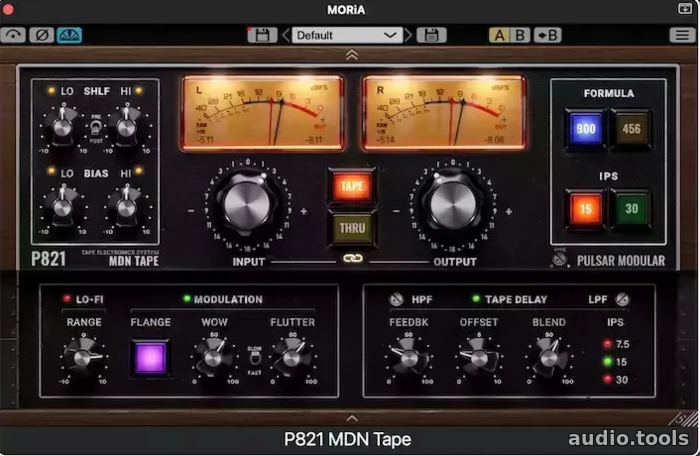The height and width of the screenshot is (456, 700).
Task: Select formula 456
Action: (631, 129)
